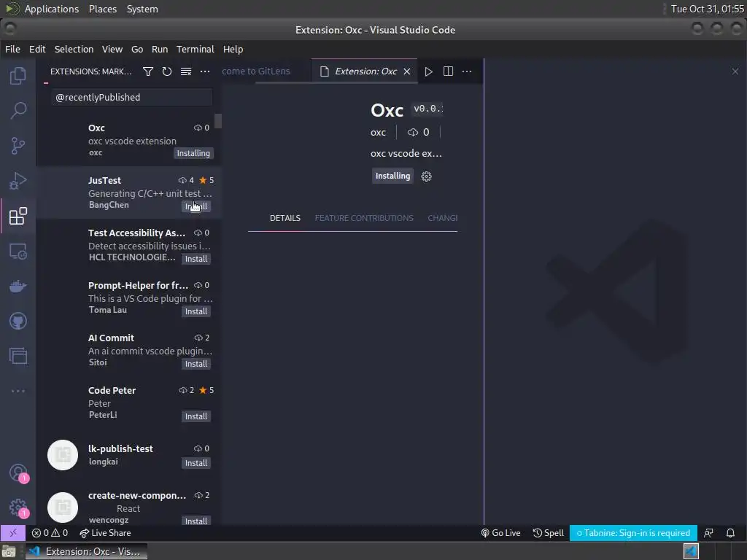Open the Run menu

point(160,49)
